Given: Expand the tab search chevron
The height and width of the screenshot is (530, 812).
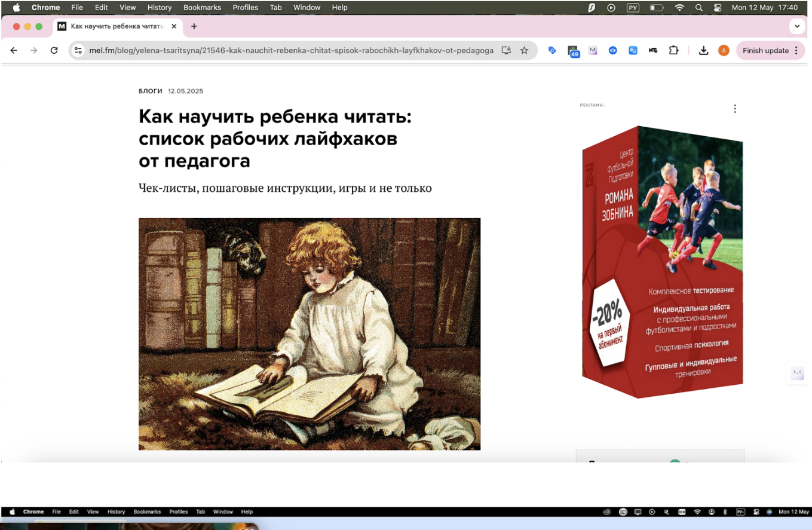Looking at the screenshot, I should (797, 26).
